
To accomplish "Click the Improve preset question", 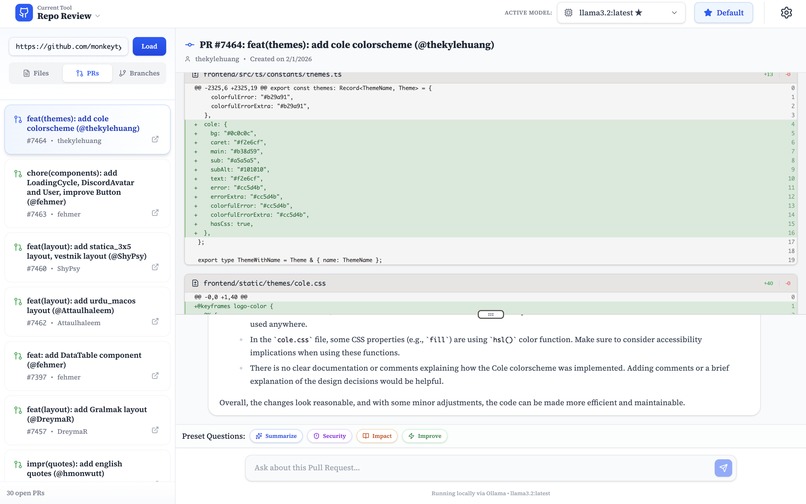I will [x=425, y=436].
